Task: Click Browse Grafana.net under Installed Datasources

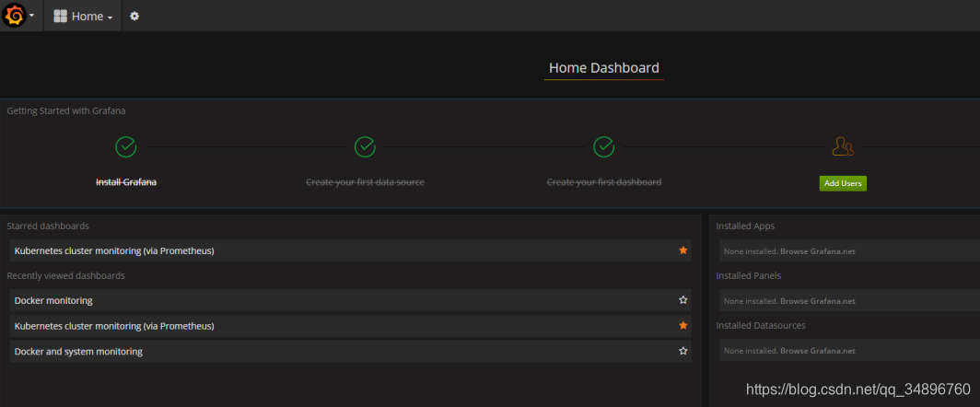Action: click(817, 351)
